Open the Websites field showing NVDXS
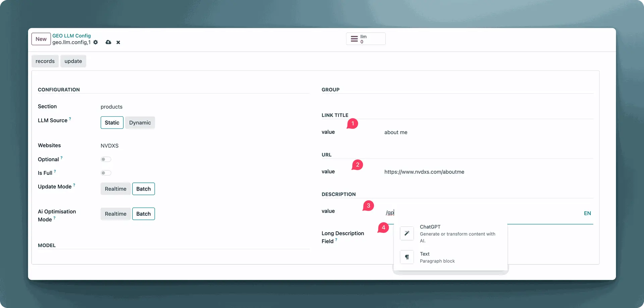The image size is (644, 308). (110, 146)
